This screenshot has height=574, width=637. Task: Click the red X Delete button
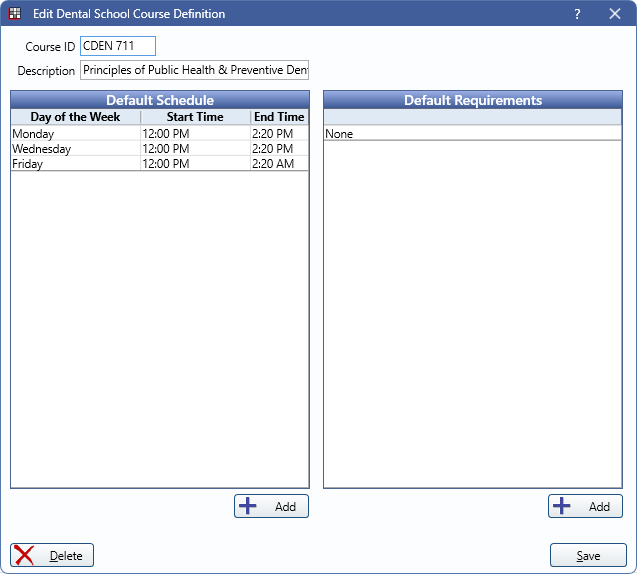52,556
